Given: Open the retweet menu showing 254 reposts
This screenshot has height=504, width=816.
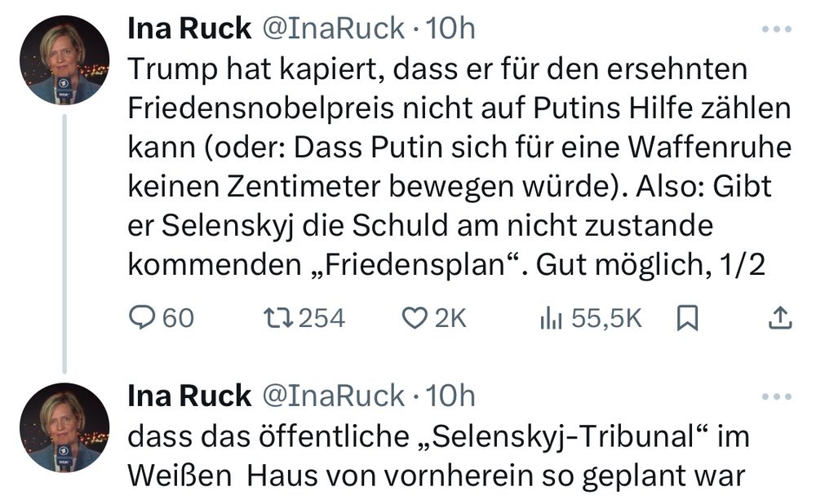Looking at the screenshot, I should [x=274, y=318].
